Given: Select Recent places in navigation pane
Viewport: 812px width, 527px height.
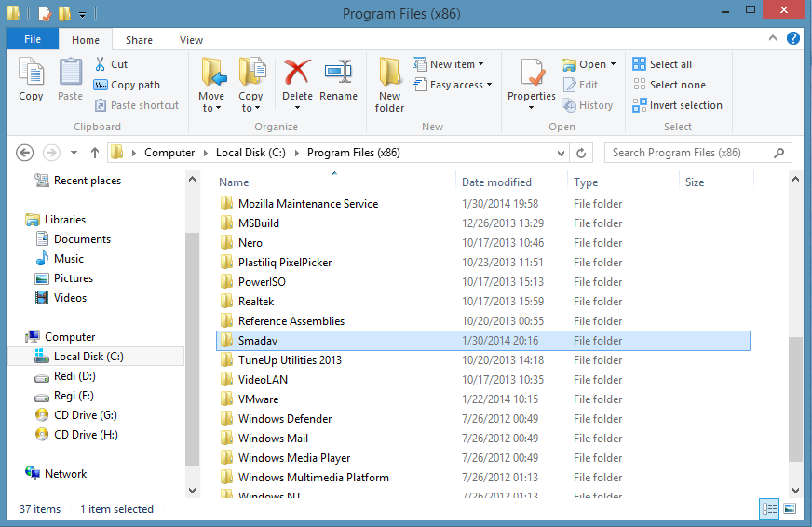Looking at the screenshot, I should click(77, 180).
